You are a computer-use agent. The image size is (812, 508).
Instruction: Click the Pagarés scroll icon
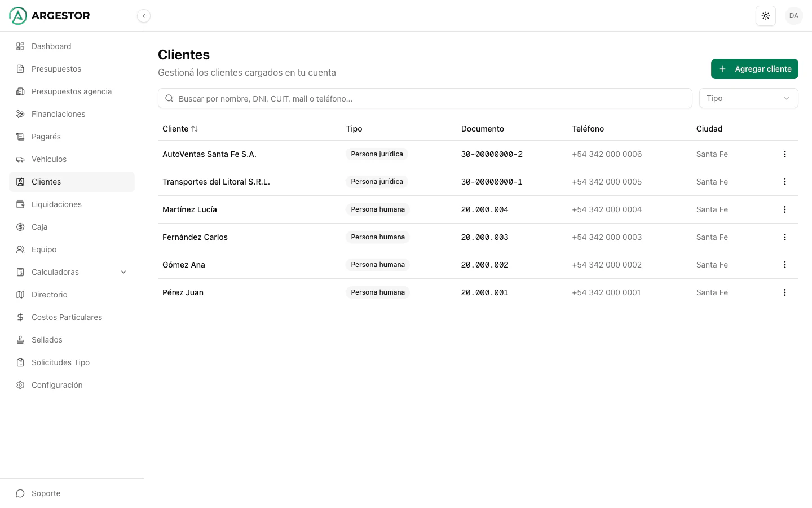pyautogui.click(x=20, y=137)
